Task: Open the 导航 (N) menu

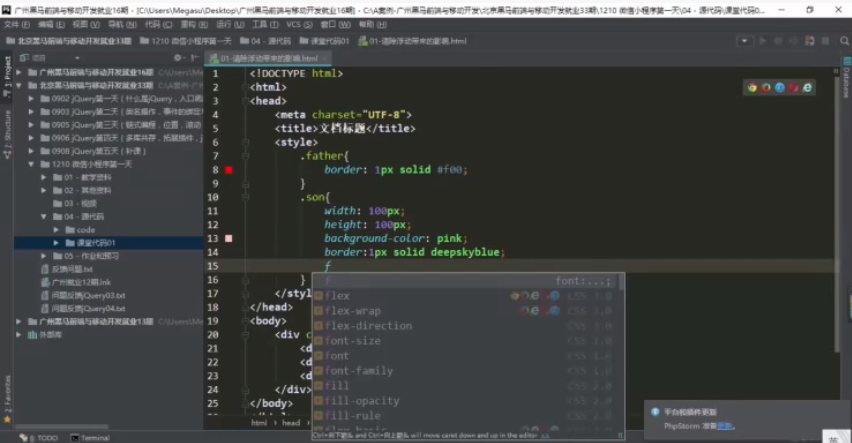Action: click(122, 24)
